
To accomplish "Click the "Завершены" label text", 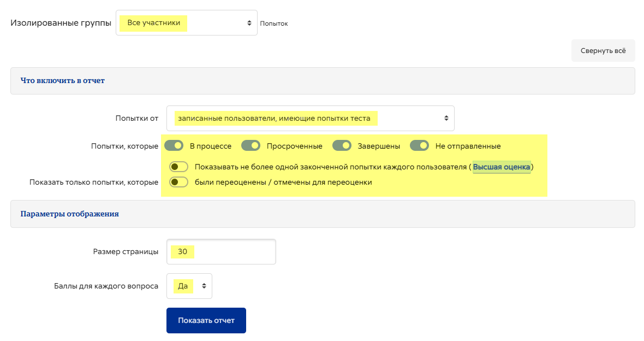I will (379, 146).
